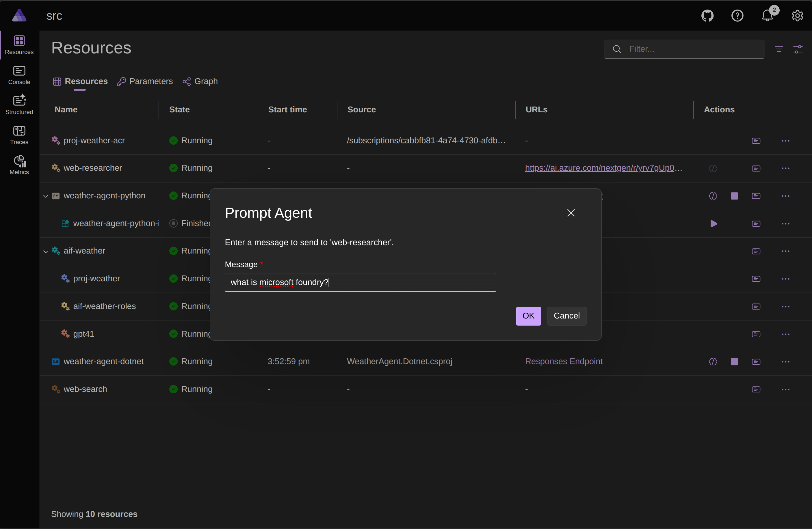The width and height of the screenshot is (812, 529).
Task: Open Metrics in the sidebar
Action: click(x=19, y=165)
